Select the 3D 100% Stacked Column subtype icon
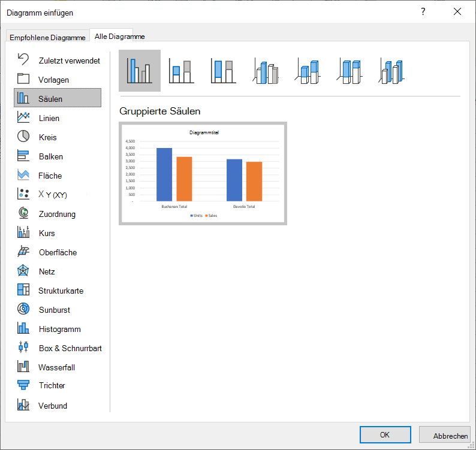The width and height of the screenshot is (476, 450). pyautogui.click(x=350, y=71)
